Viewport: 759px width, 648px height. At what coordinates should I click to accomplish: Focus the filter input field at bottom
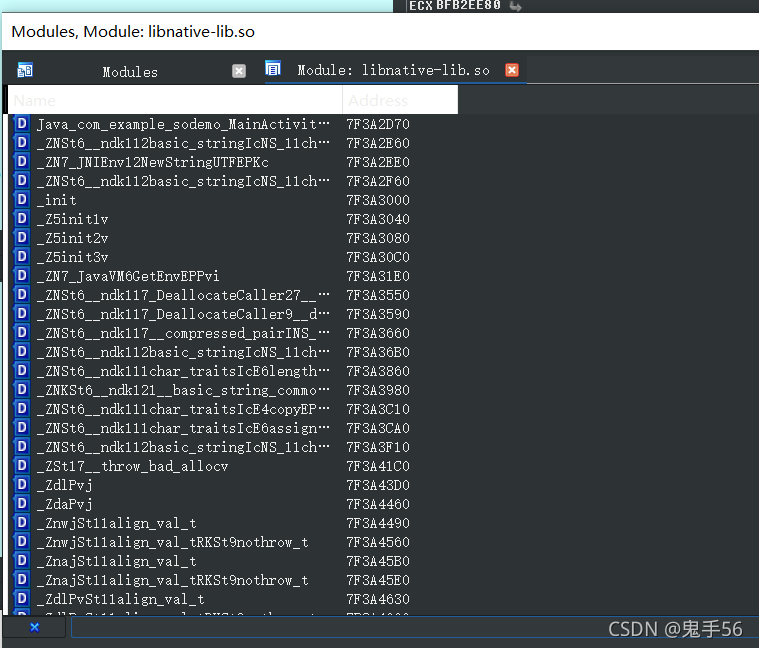click(x=415, y=628)
